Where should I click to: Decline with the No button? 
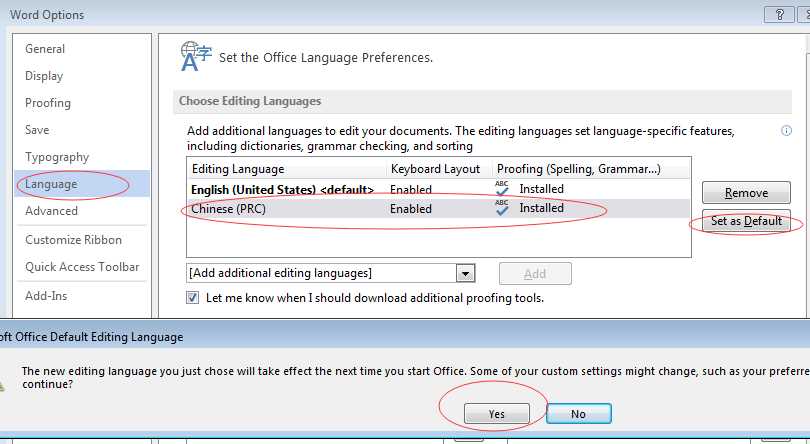pos(579,414)
